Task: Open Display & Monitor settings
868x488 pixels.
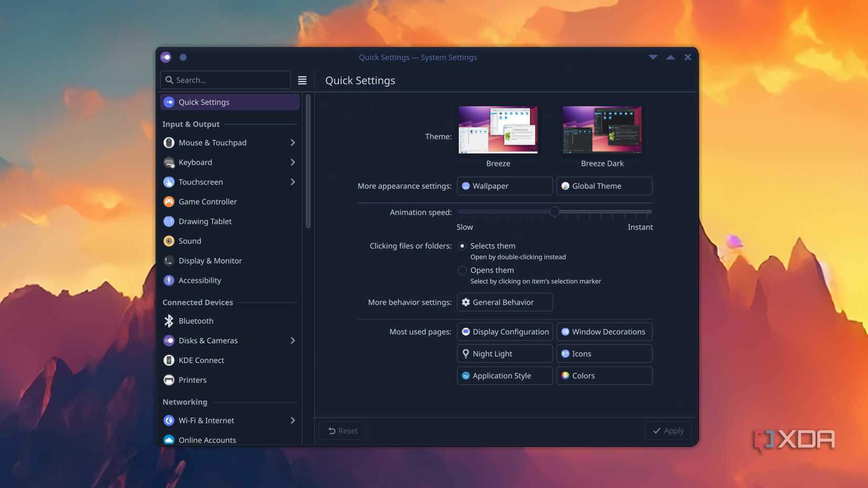Action: click(x=210, y=260)
